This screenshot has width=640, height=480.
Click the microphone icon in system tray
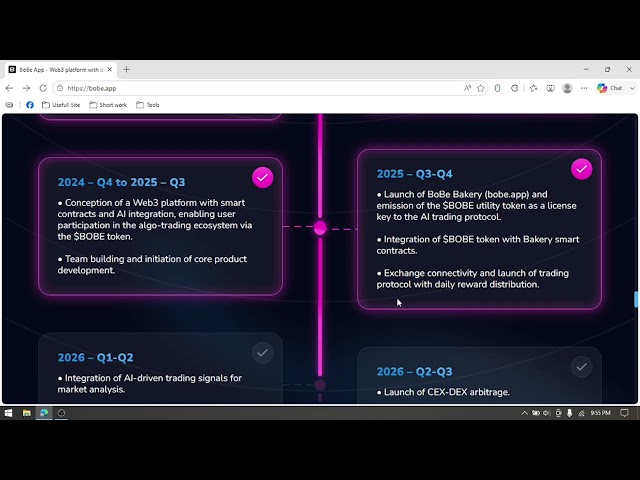(569, 413)
